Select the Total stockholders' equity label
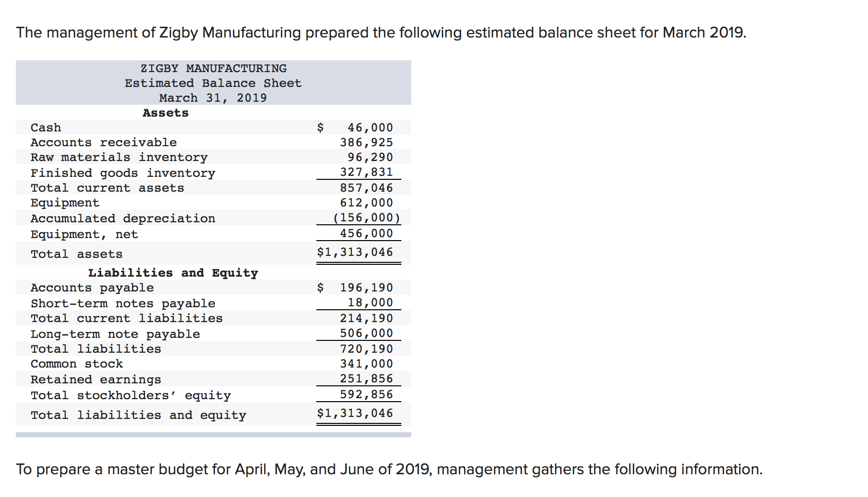The width and height of the screenshot is (868, 497). (130, 396)
